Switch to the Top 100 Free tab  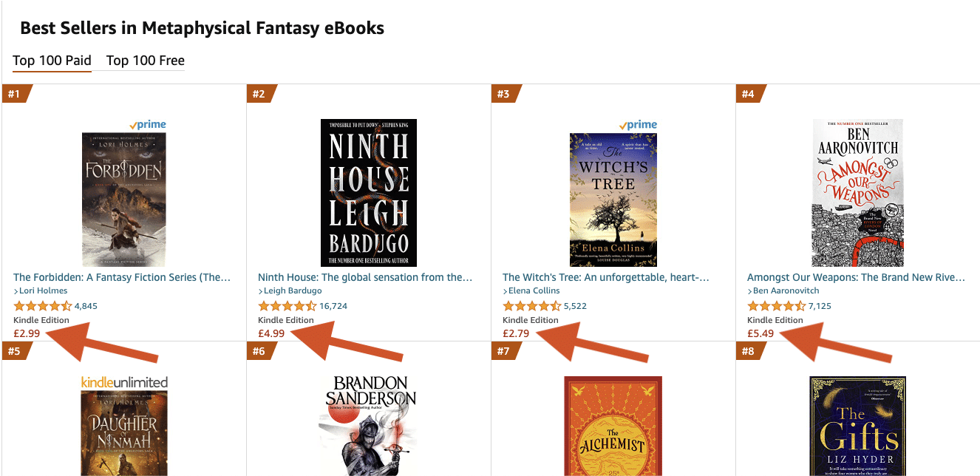(x=145, y=61)
